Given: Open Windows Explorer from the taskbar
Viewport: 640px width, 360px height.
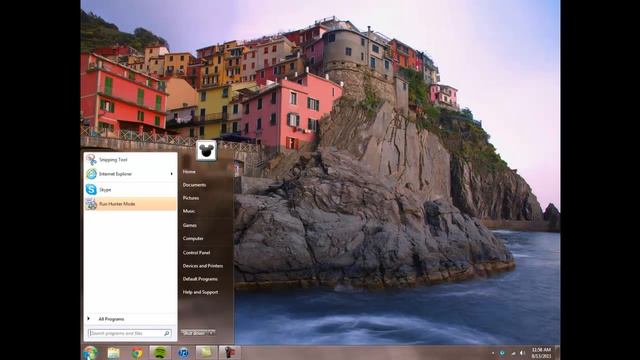Looking at the screenshot, I should (113, 353).
